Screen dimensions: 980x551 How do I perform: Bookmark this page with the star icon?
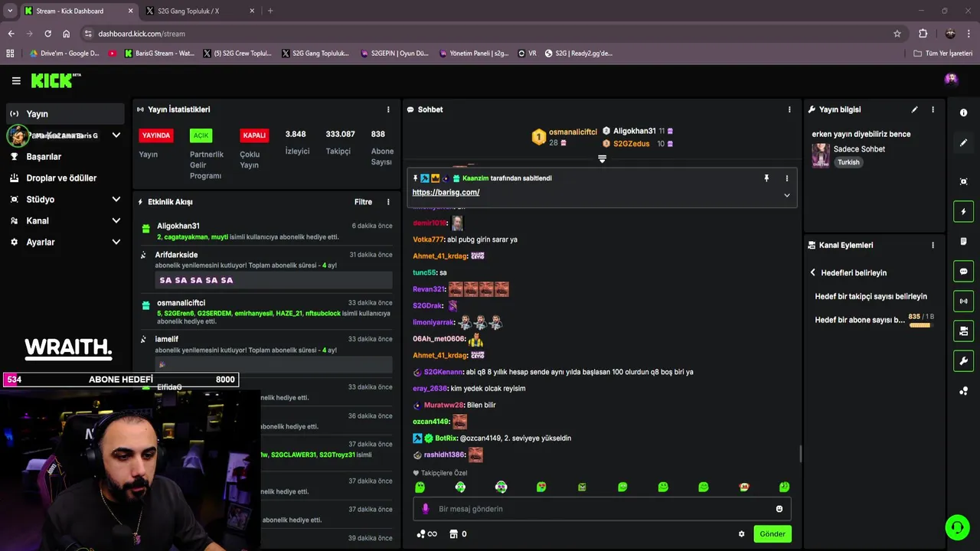pos(897,34)
